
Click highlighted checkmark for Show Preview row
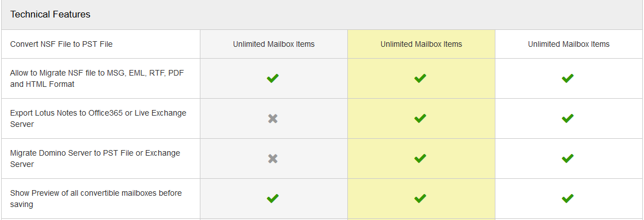[420, 199]
